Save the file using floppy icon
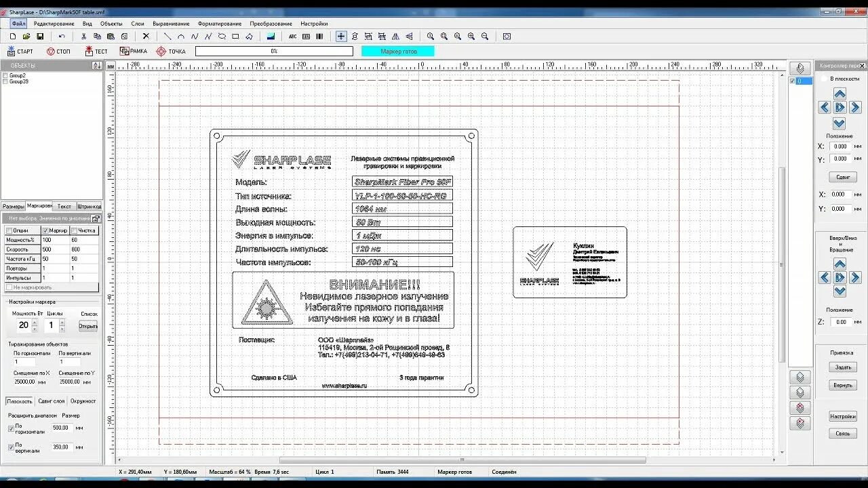868x488 pixels. 40,36
